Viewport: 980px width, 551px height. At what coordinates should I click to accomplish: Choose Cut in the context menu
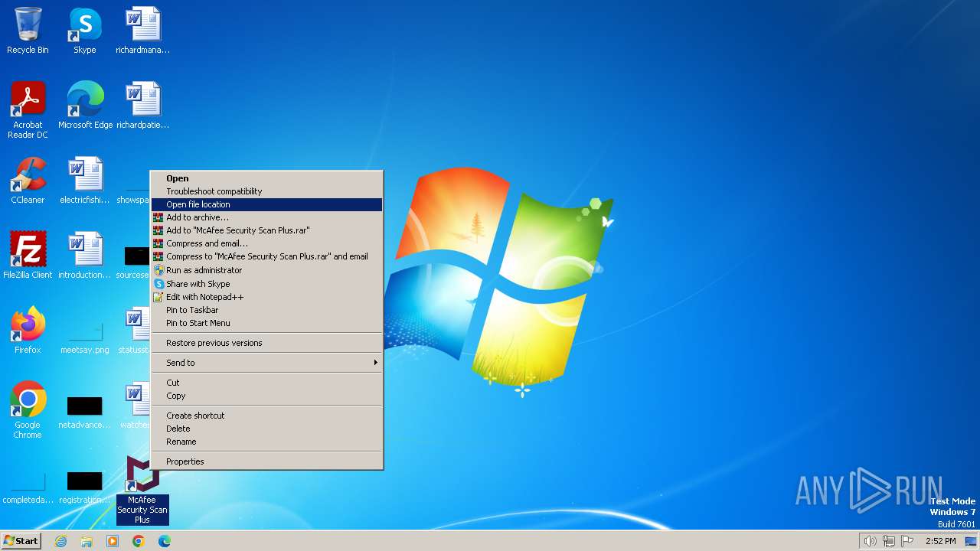pos(266,383)
